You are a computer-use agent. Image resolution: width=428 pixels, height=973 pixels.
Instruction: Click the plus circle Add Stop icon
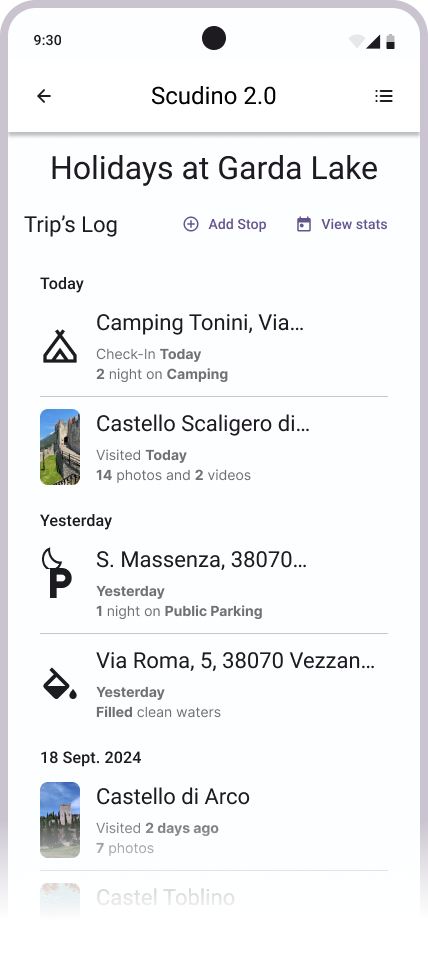coord(191,225)
